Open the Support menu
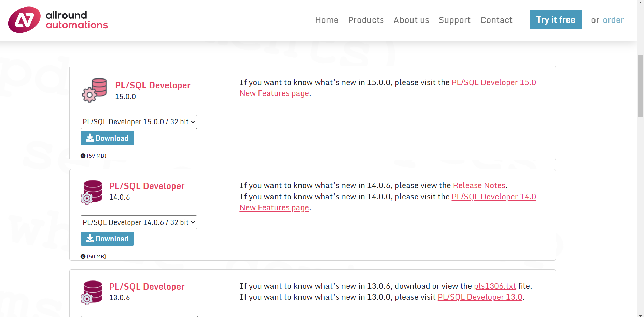The height and width of the screenshot is (317, 644). [x=454, y=20]
